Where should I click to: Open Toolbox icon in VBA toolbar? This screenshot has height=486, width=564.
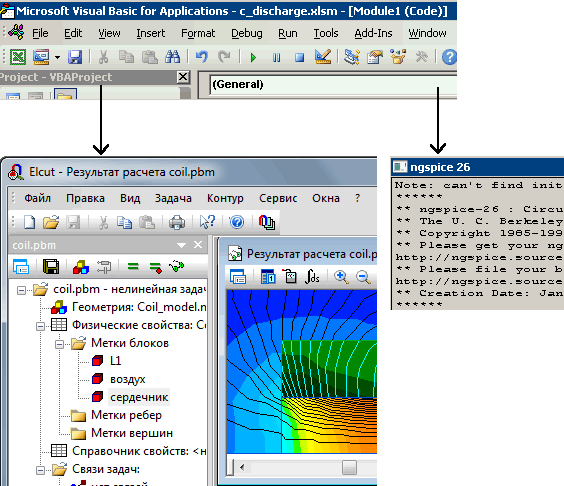[421, 57]
